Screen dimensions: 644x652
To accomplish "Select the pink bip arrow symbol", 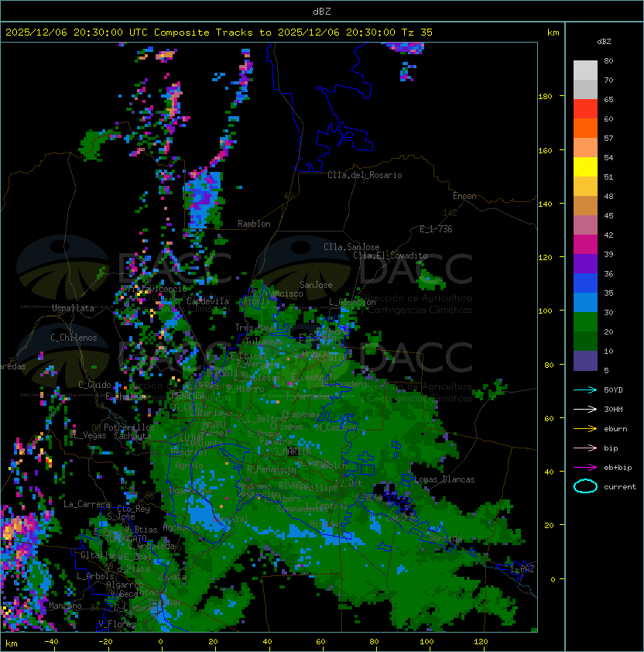I will (585, 448).
